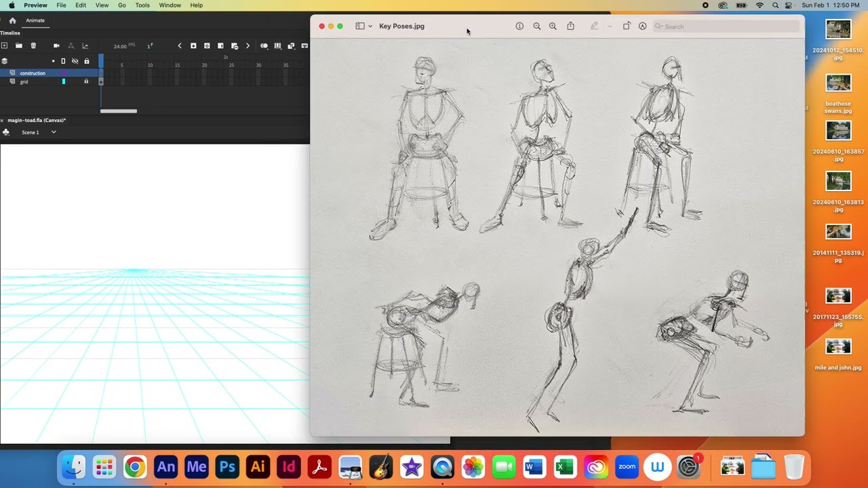Share the Key Poses image
The image size is (868, 488).
coord(570,26)
